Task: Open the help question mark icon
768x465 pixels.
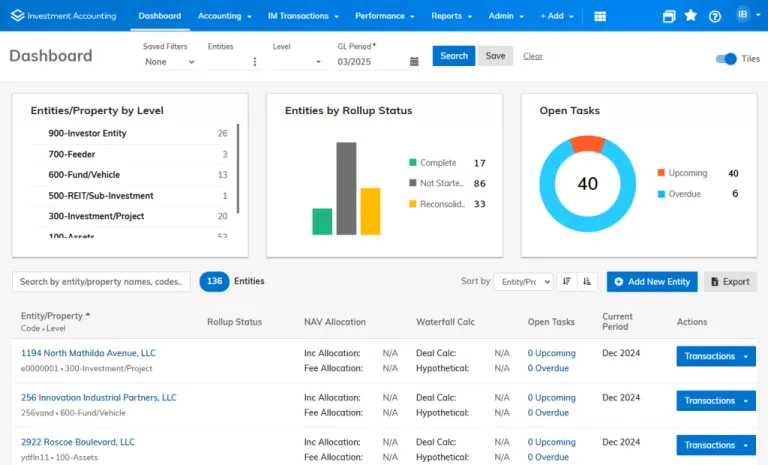Action: tap(715, 16)
